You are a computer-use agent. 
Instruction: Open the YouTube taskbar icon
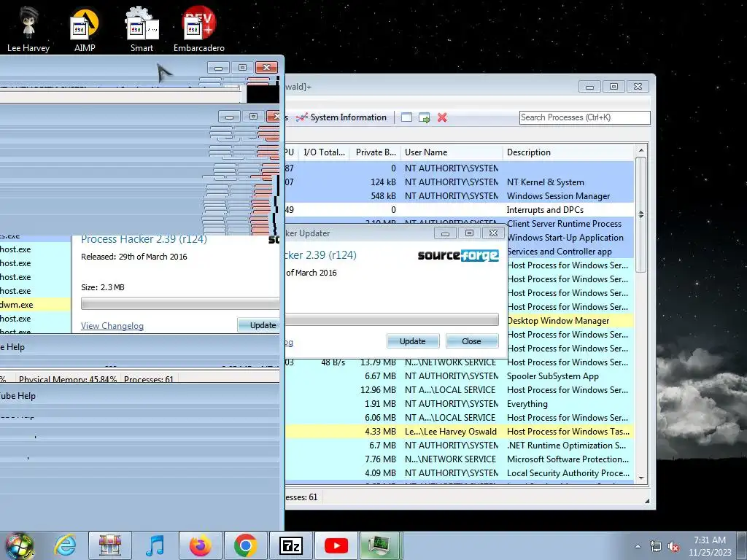click(336, 545)
